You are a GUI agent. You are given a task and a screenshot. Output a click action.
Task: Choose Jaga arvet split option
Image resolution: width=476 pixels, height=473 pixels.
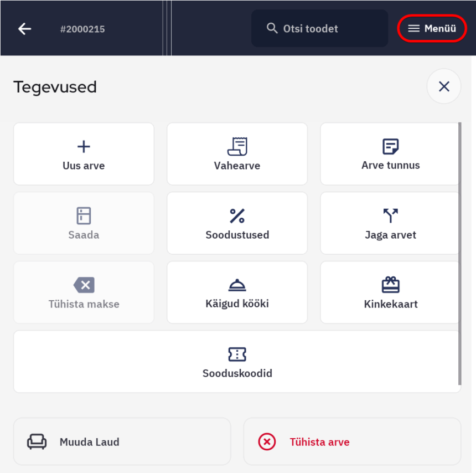tap(390, 223)
